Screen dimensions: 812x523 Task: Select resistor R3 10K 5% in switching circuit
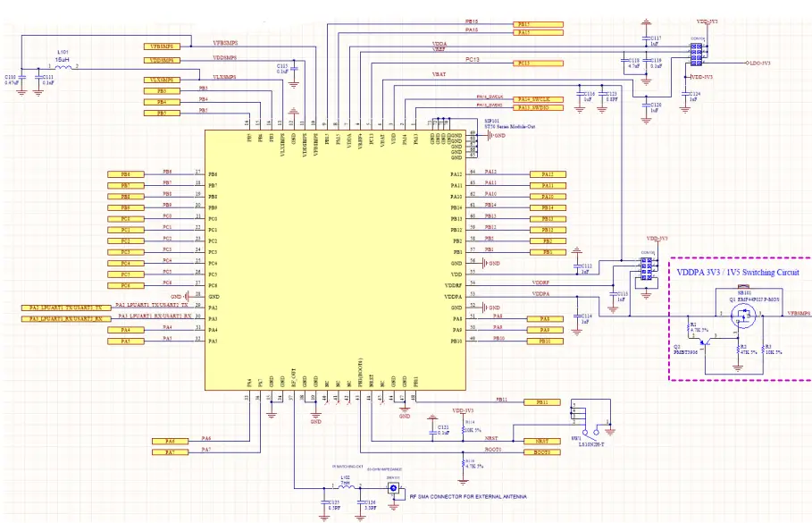click(763, 349)
